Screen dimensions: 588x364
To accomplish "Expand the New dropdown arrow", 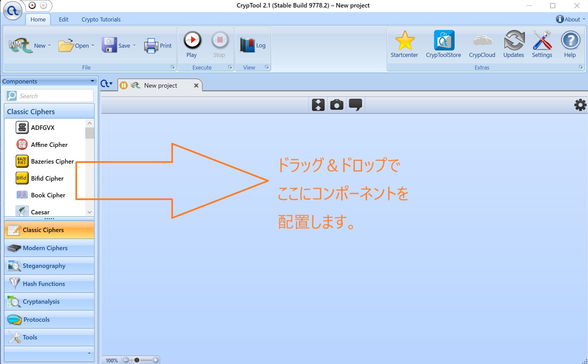I will tap(49, 46).
